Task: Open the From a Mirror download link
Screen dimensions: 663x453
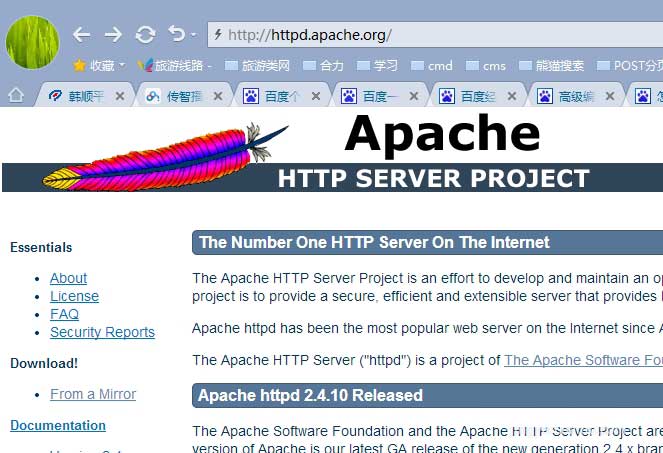Action: coord(93,394)
